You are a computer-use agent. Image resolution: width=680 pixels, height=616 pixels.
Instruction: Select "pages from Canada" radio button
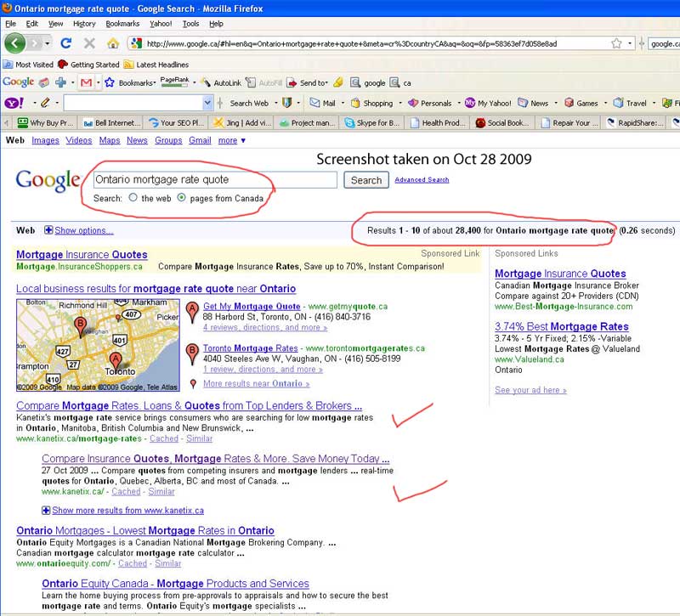click(181, 198)
